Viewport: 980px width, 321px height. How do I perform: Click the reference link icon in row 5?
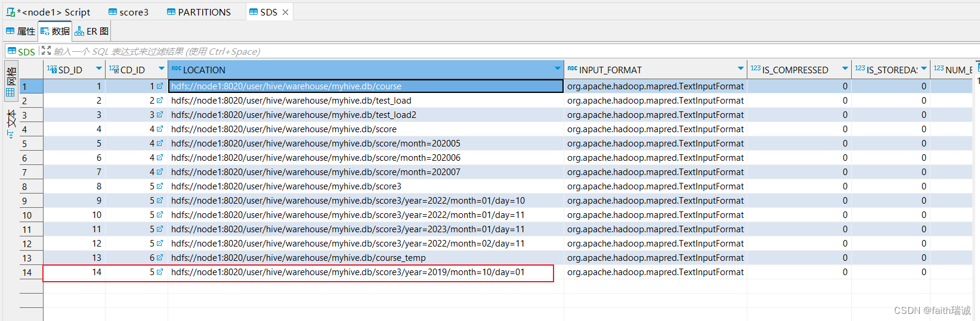coord(159,144)
